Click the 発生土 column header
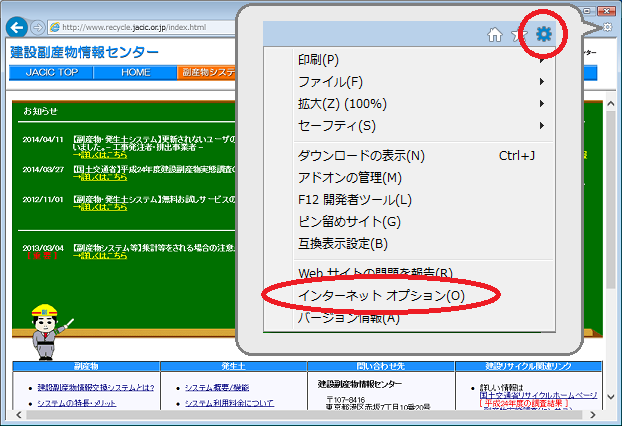 coord(233,366)
